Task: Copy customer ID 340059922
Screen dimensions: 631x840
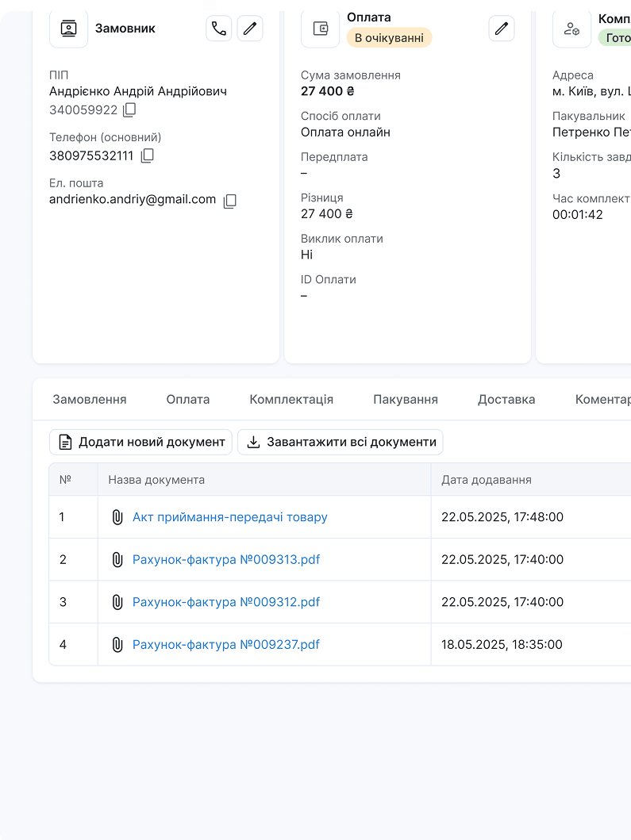Action: pos(129,109)
